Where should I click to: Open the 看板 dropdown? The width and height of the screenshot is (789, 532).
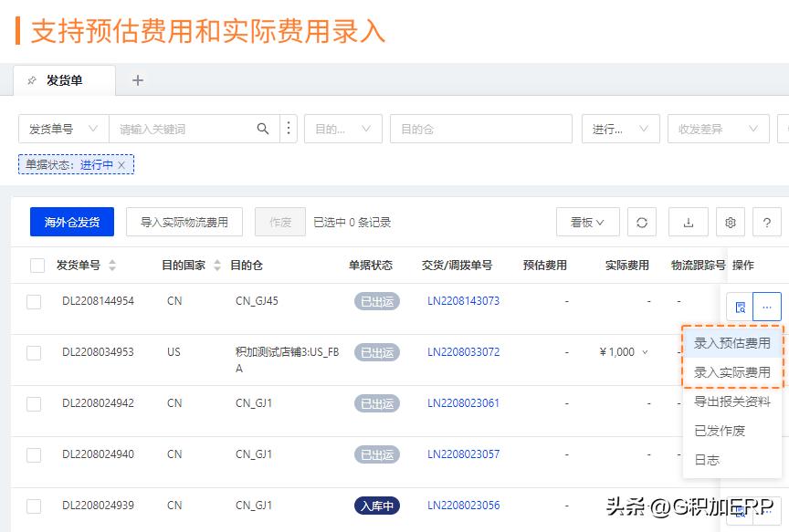[587, 222]
